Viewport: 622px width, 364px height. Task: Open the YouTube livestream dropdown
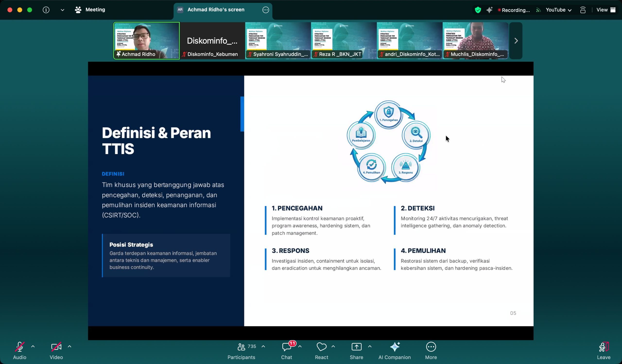click(558, 10)
